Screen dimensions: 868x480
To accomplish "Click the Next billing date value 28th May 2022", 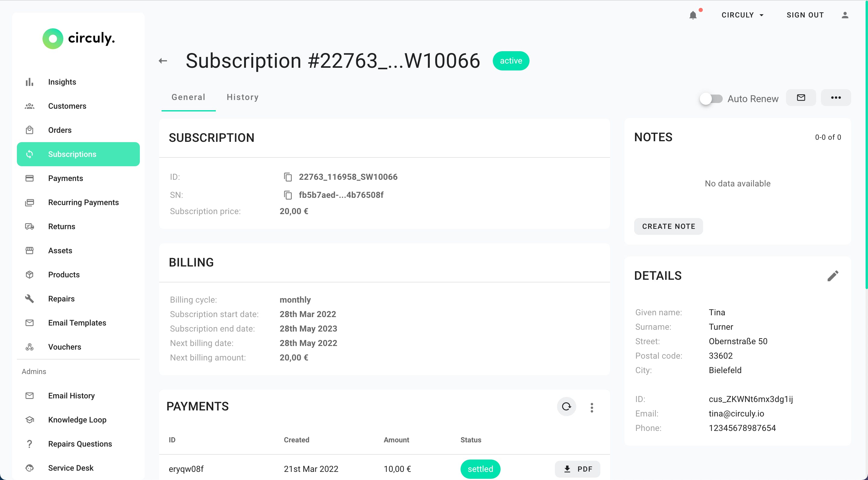I will [308, 343].
